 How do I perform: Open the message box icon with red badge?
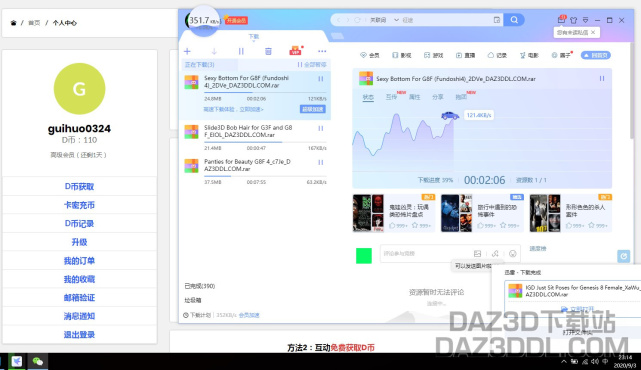tap(561, 19)
